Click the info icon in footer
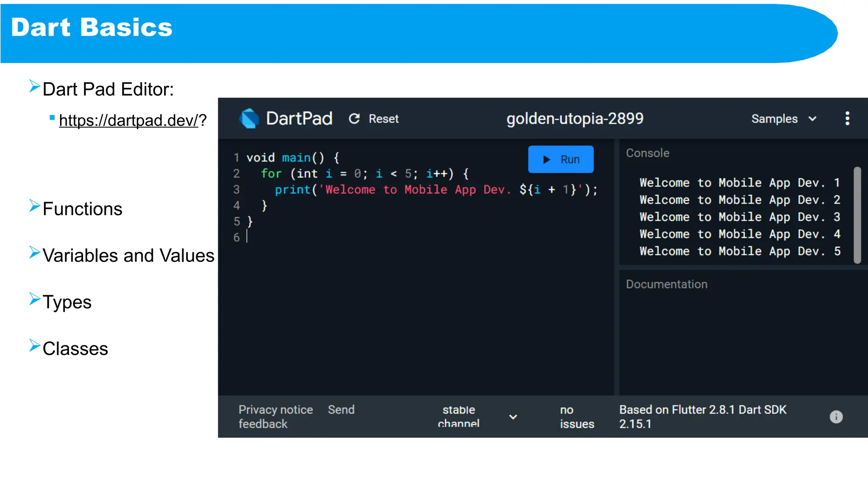This screenshot has width=868, height=488. 836,417
